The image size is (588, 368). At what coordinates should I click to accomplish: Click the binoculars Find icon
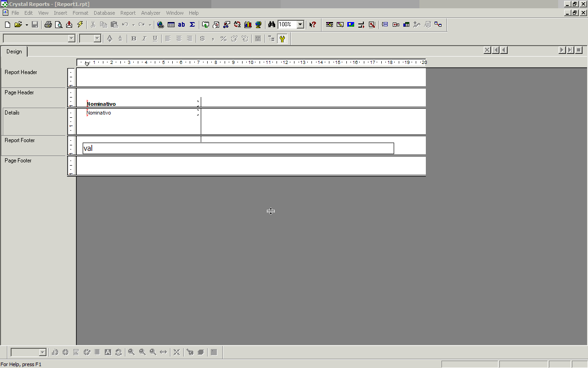click(272, 24)
